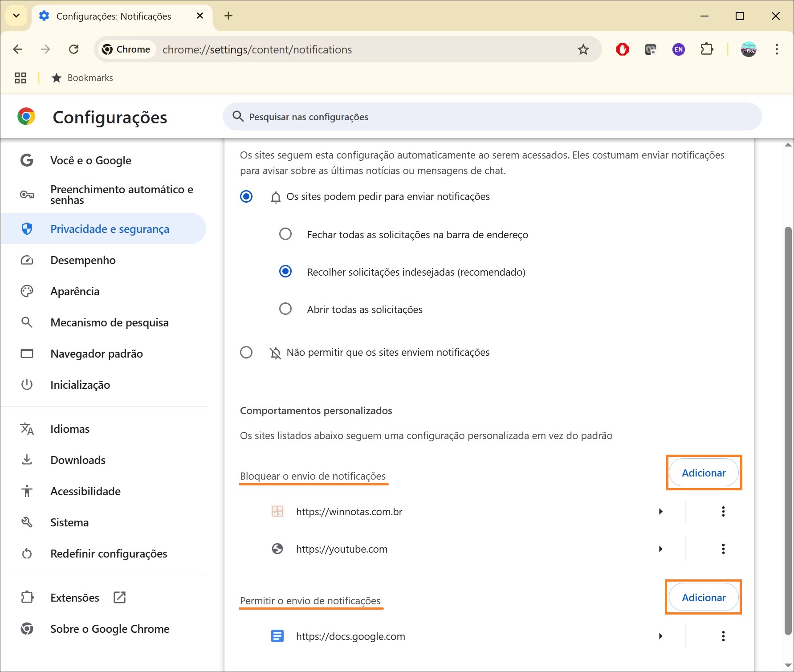Open Idiomas settings
794x672 pixels.
coord(103,429)
